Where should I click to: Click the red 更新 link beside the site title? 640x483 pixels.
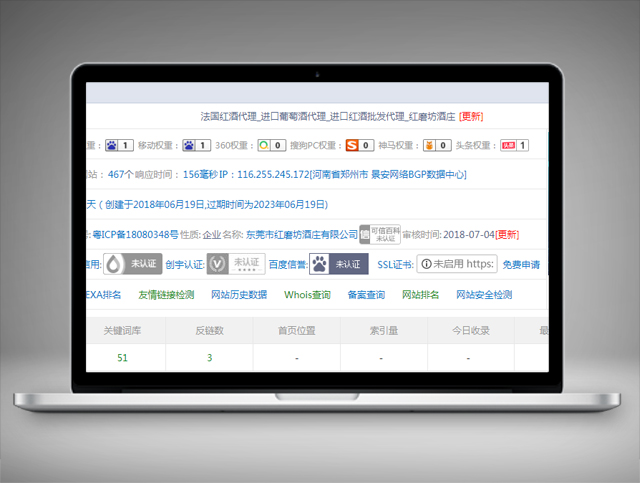pos(470,117)
